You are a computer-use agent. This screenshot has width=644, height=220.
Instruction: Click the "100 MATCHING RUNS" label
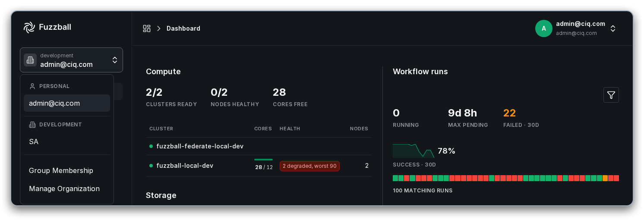click(423, 190)
